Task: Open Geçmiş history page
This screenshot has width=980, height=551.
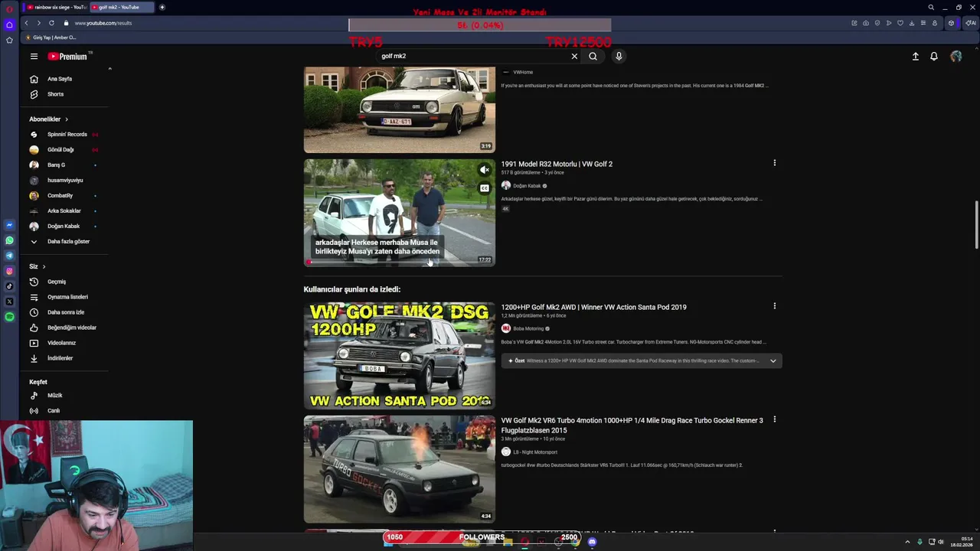Action: (x=64, y=282)
